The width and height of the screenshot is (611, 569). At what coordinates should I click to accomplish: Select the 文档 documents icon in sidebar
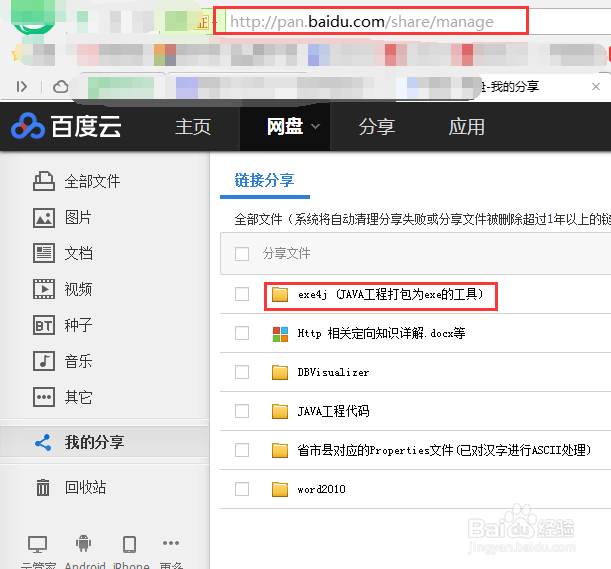click(44, 253)
